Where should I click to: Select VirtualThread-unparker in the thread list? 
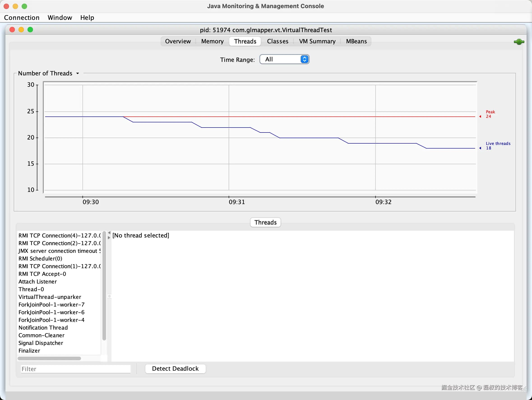50,297
